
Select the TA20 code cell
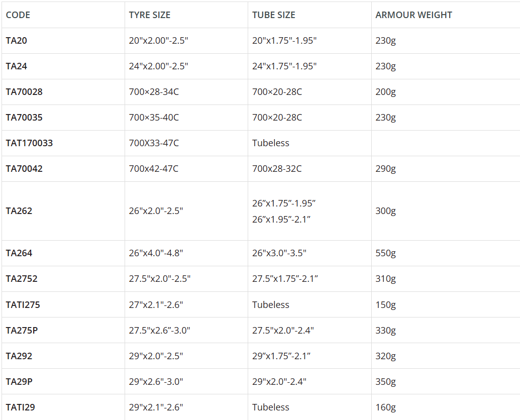(17, 41)
